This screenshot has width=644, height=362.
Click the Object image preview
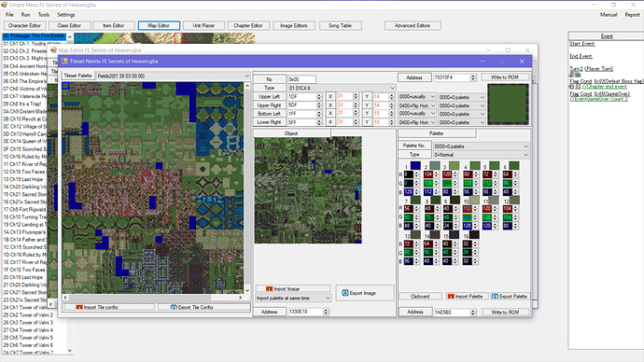tap(308, 190)
